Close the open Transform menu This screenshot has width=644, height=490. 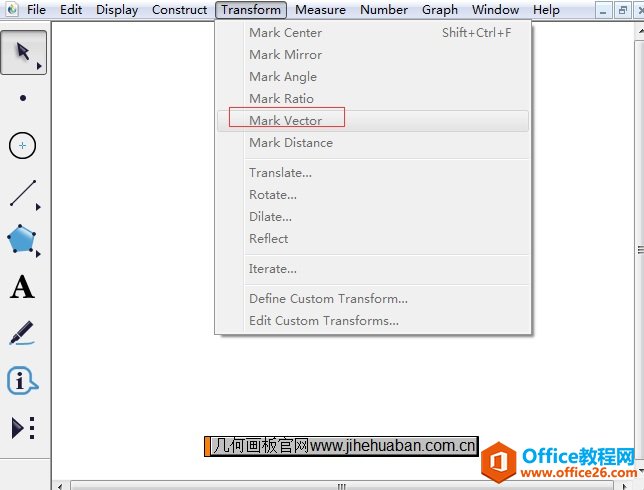pyautogui.click(x=251, y=9)
